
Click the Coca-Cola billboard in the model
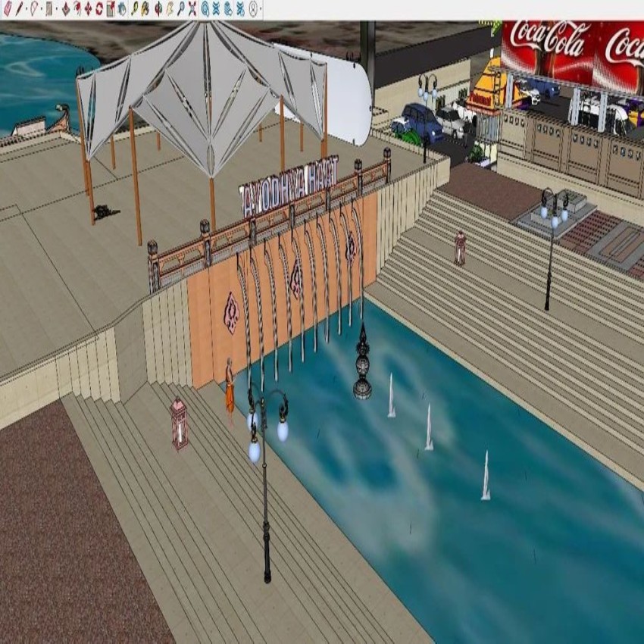[x=553, y=45]
